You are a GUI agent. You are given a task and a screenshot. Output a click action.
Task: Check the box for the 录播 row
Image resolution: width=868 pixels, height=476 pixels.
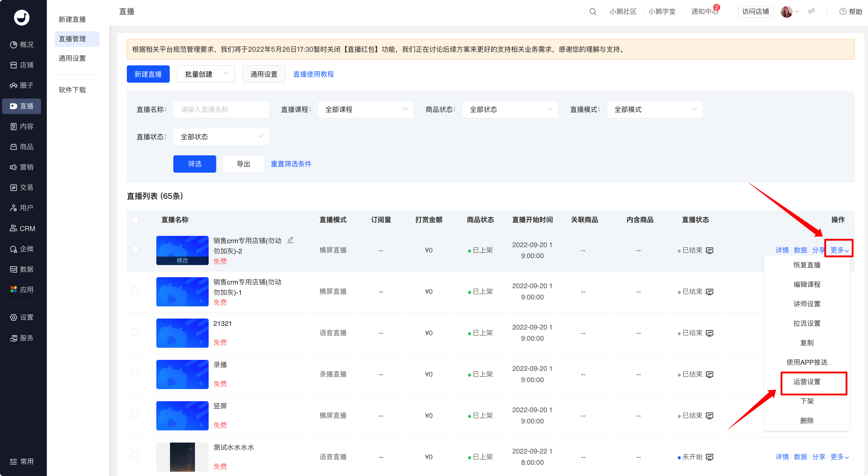pos(135,373)
